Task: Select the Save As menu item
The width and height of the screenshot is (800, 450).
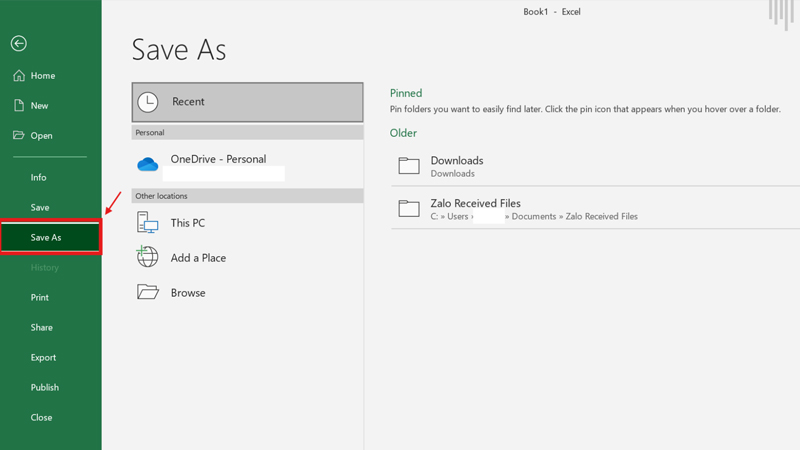Action: [x=46, y=238]
